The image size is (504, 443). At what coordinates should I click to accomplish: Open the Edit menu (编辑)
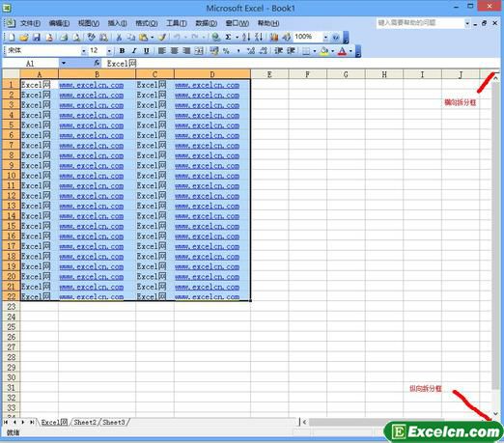pyautogui.click(x=59, y=23)
